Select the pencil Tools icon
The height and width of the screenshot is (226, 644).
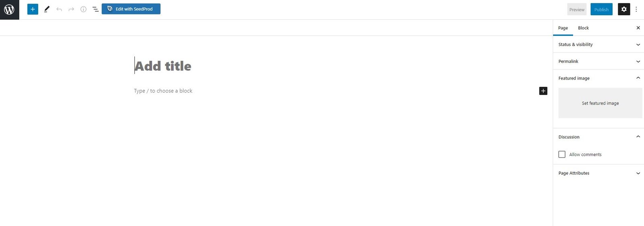tap(47, 9)
